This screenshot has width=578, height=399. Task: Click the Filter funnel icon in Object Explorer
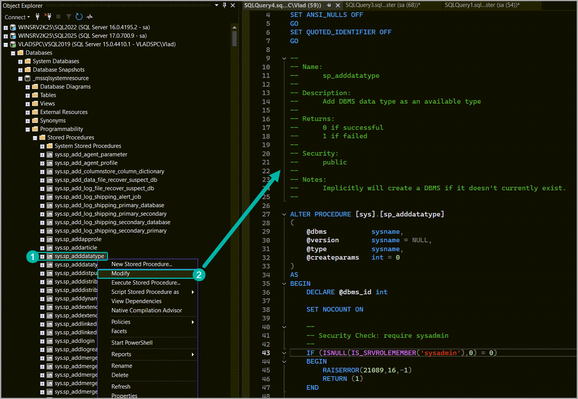click(x=69, y=17)
